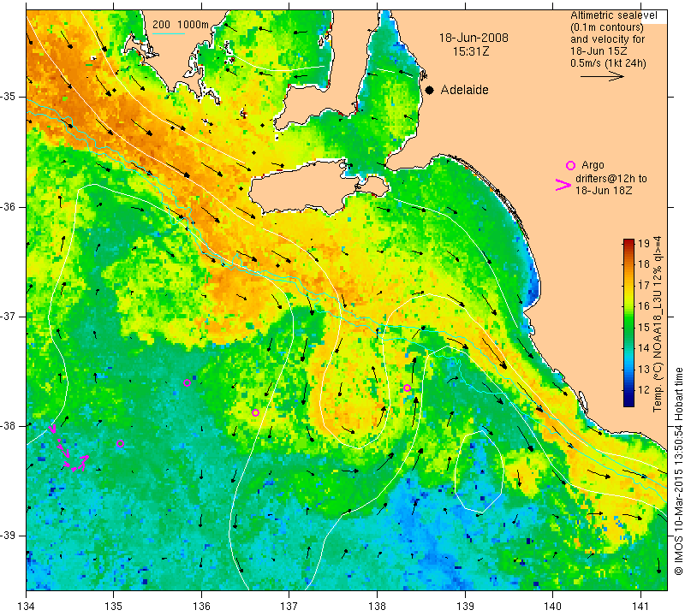Select the easternmost Argo float circle on map
The image size is (685, 616).
click(408, 388)
